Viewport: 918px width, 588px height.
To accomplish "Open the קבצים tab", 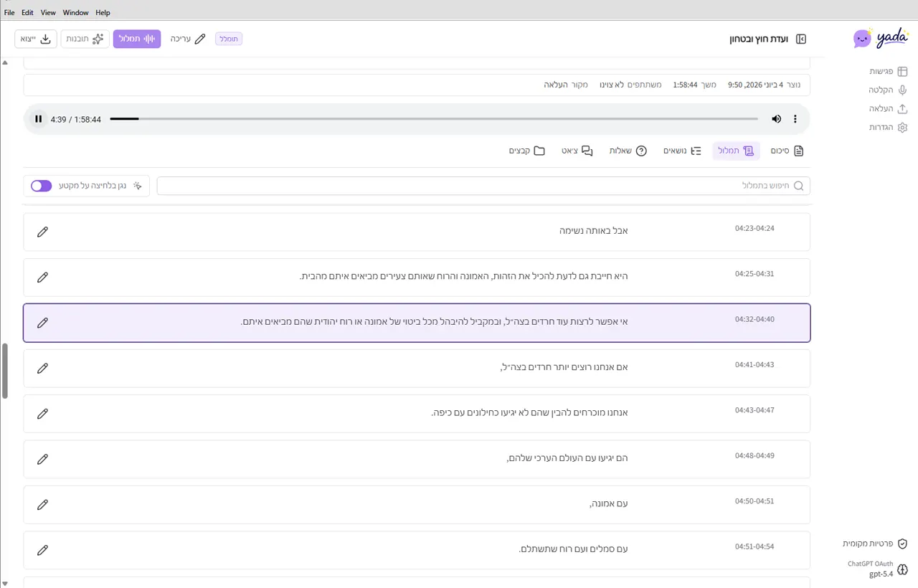I will click(527, 151).
